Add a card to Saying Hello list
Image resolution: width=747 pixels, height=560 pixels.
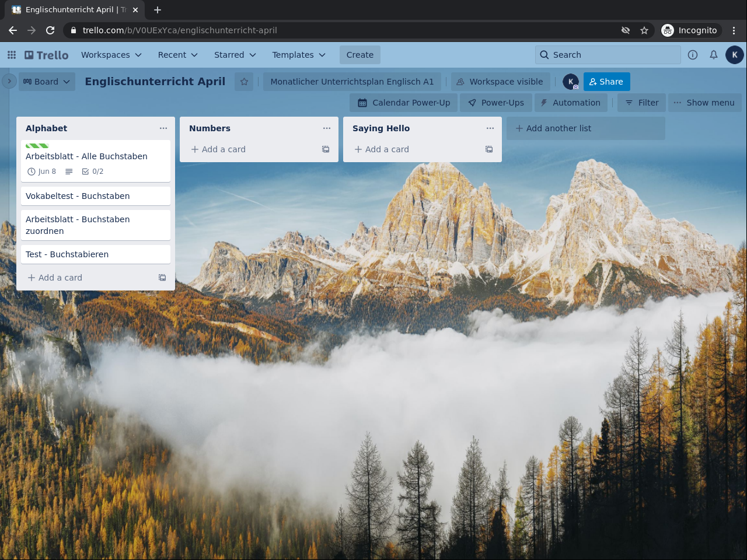(x=414, y=149)
